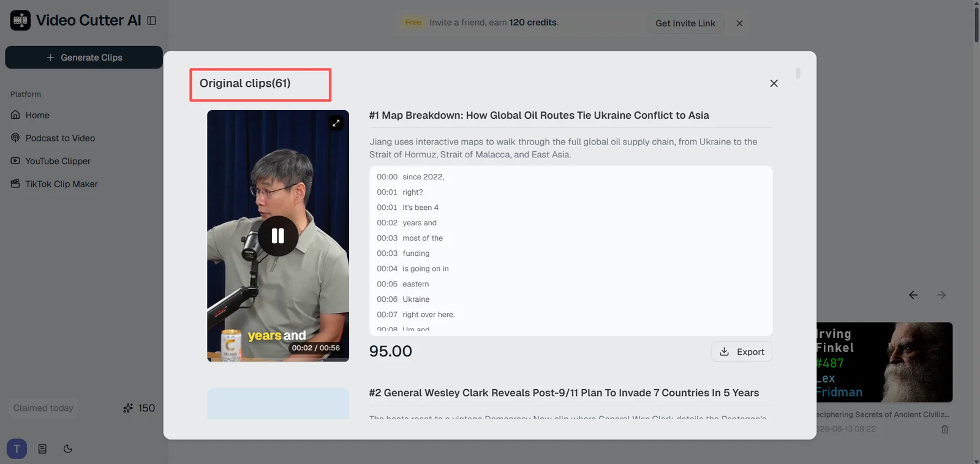Click the dialog's vertical scrollbar thumb
The image size is (980, 464).
(x=797, y=73)
